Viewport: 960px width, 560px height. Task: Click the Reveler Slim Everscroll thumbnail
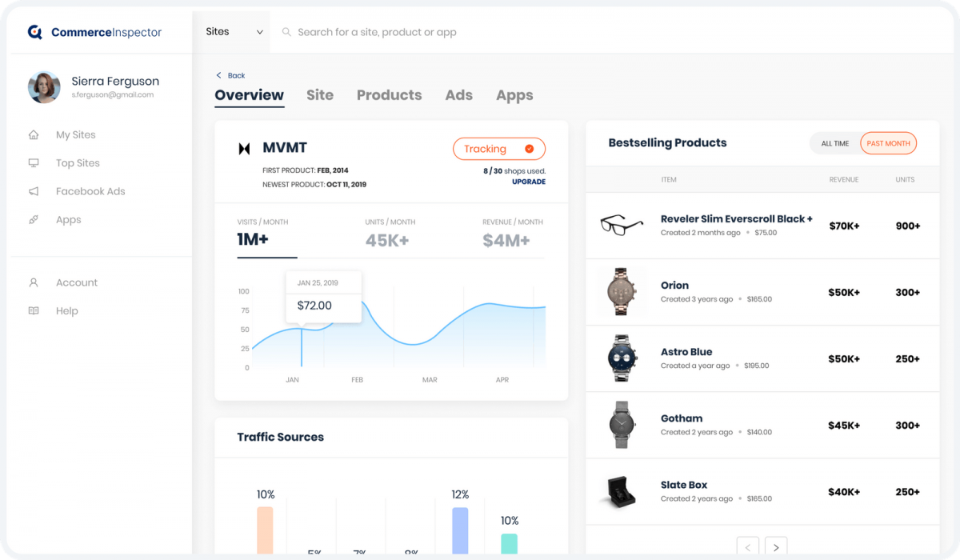622,226
